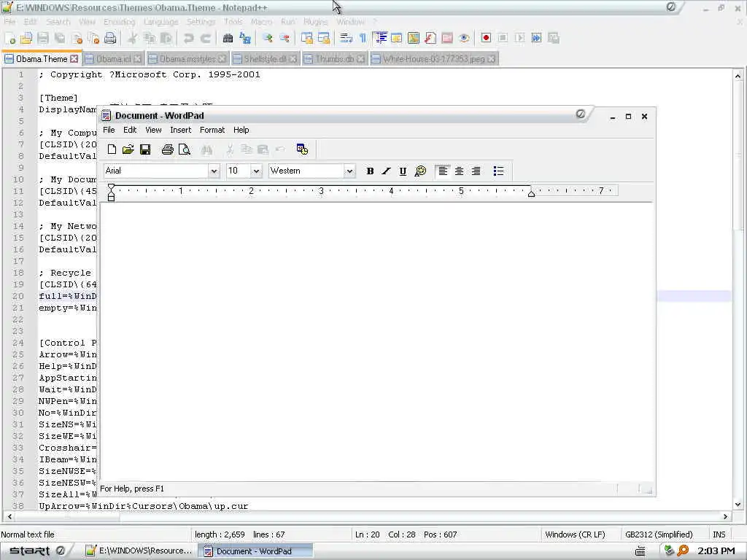Image resolution: width=747 pixels, height=560 pixels.
Task: Click the Monitoring eye icon in Notepad++
Action: [x=464, y=38]
